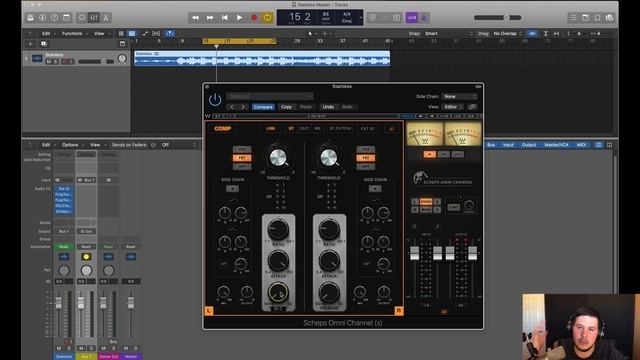Click the left Threshold knob
The height and width of the screenshot is (360, 640).
point(278,158)
